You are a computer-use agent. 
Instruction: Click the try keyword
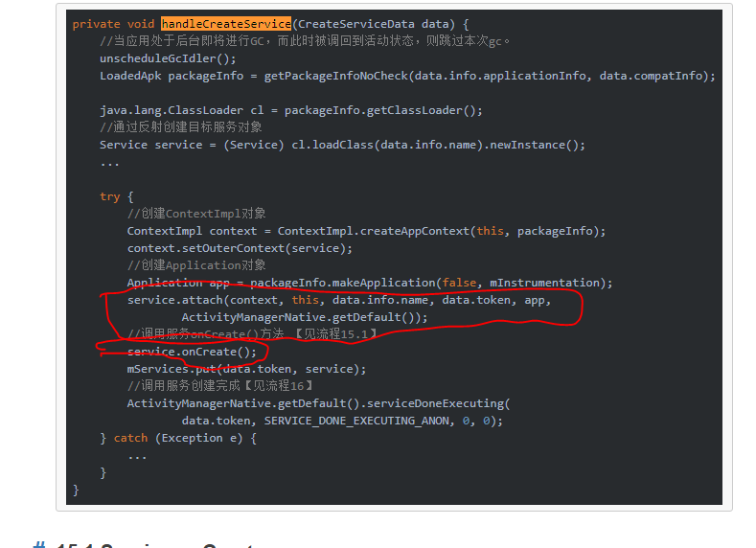[110, 196]
